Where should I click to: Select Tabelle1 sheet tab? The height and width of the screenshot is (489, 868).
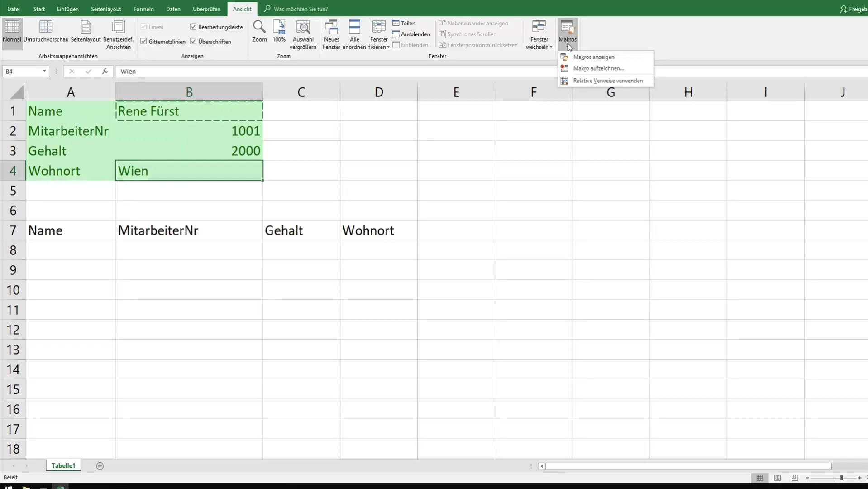click(63, 465)
